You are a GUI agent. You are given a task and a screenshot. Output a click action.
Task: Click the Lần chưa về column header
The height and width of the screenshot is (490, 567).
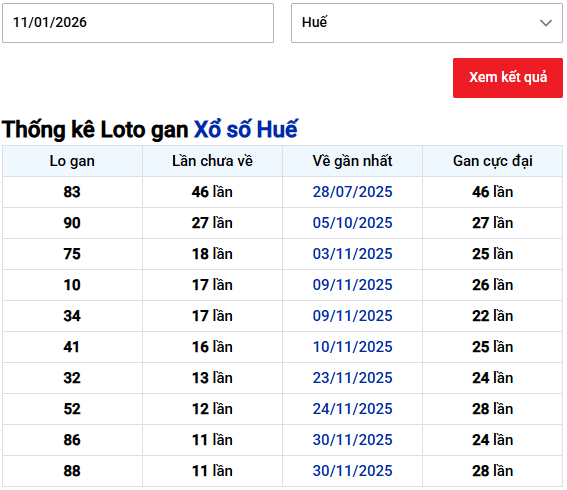(x=212, y=161)
